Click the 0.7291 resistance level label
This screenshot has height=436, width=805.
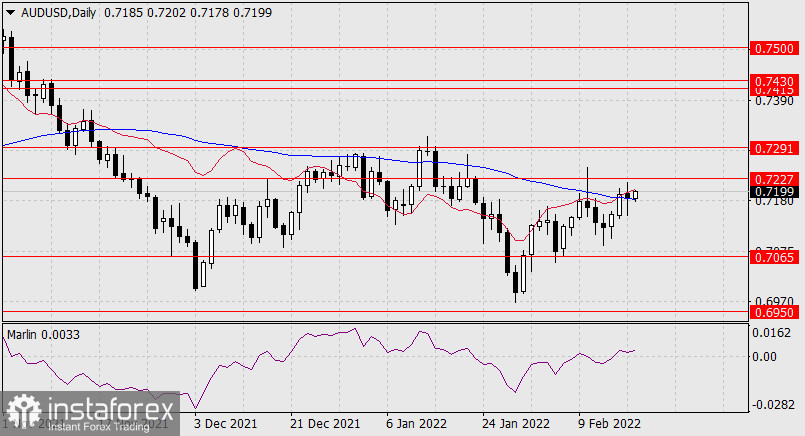tap(775, 147)
